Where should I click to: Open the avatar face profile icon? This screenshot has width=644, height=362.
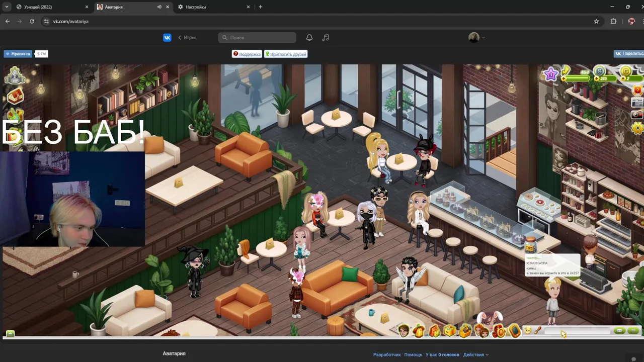coord(404,330)
